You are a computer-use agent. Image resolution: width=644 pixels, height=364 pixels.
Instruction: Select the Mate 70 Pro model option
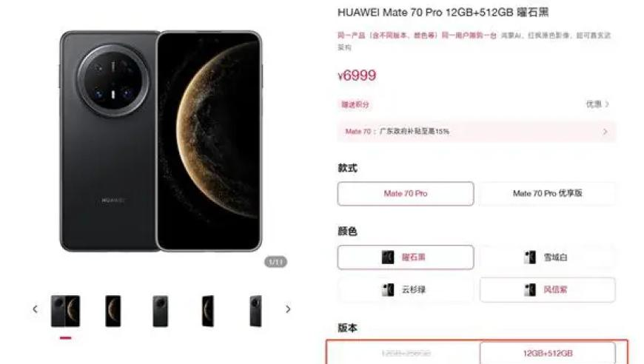pos(406,193)
